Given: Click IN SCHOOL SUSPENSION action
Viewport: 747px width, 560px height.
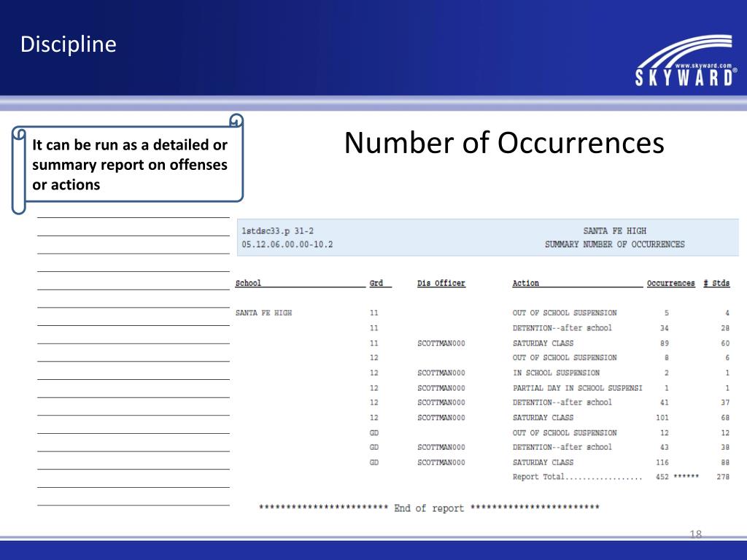Looking at the screenshot, I should pyautogui.click(x=556, y=373).
